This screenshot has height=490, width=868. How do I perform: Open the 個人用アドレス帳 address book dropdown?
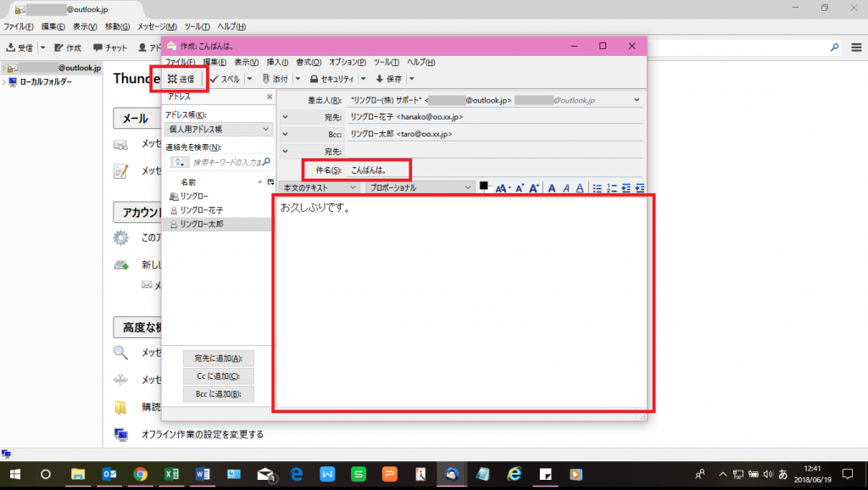tap(218, 127)
